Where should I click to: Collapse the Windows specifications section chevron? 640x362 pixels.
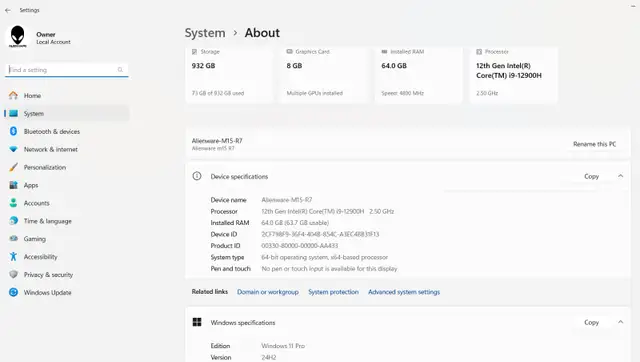click(620, 322)
